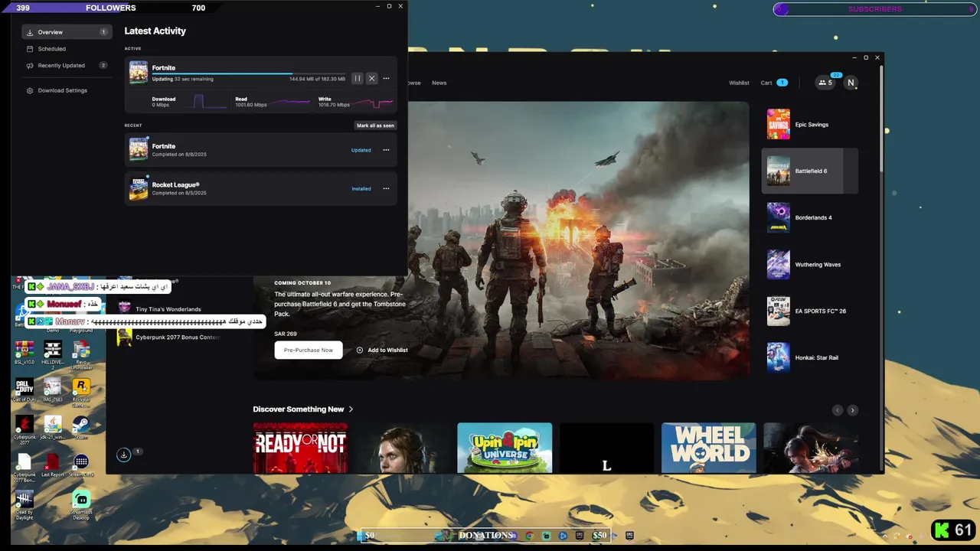Image resolution: width=980 pixels, height=551 pixels.
Task: Select Overview in the downloads sidebar
Action: (x=67, y=32)
